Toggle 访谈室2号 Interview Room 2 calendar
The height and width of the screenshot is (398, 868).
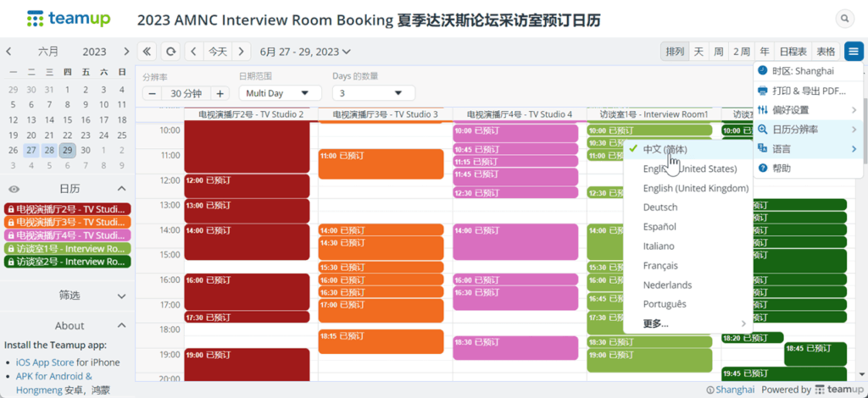pos(68,261)
